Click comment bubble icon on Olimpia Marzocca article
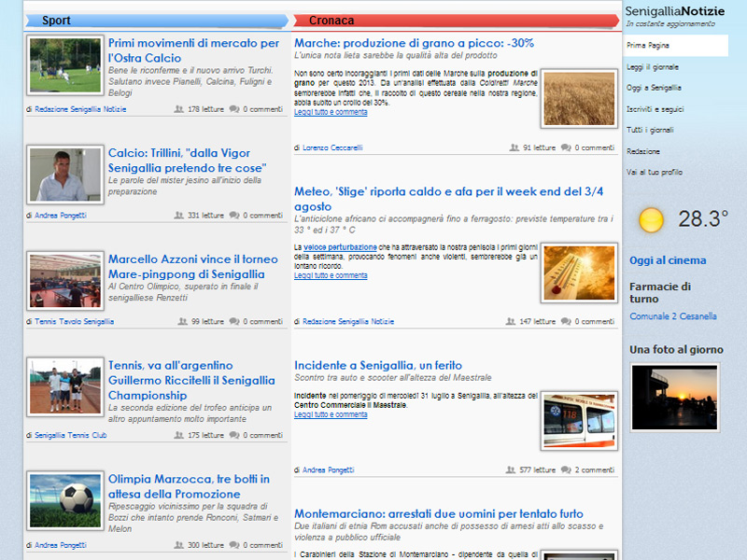 (x=234, y=545)
